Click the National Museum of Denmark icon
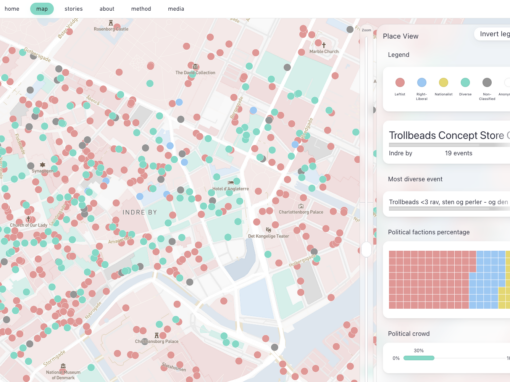 coord(63,366)
